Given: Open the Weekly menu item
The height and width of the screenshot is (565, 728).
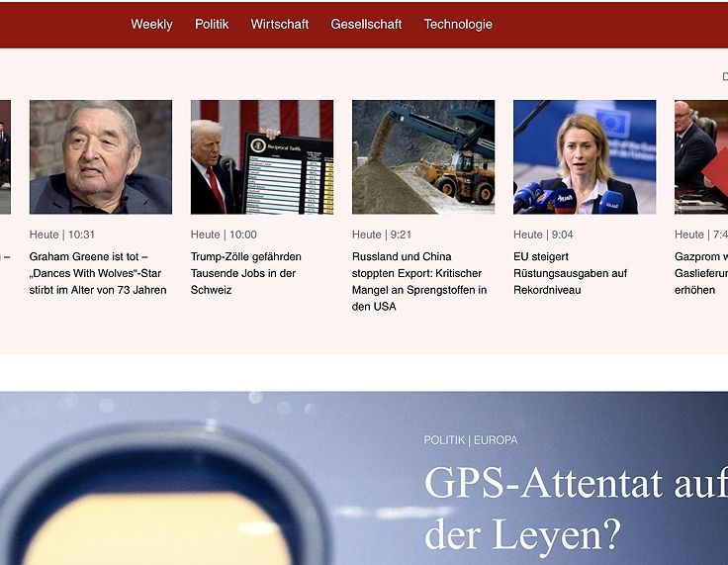Looking at the screenshot, I should tap(151, 24).
